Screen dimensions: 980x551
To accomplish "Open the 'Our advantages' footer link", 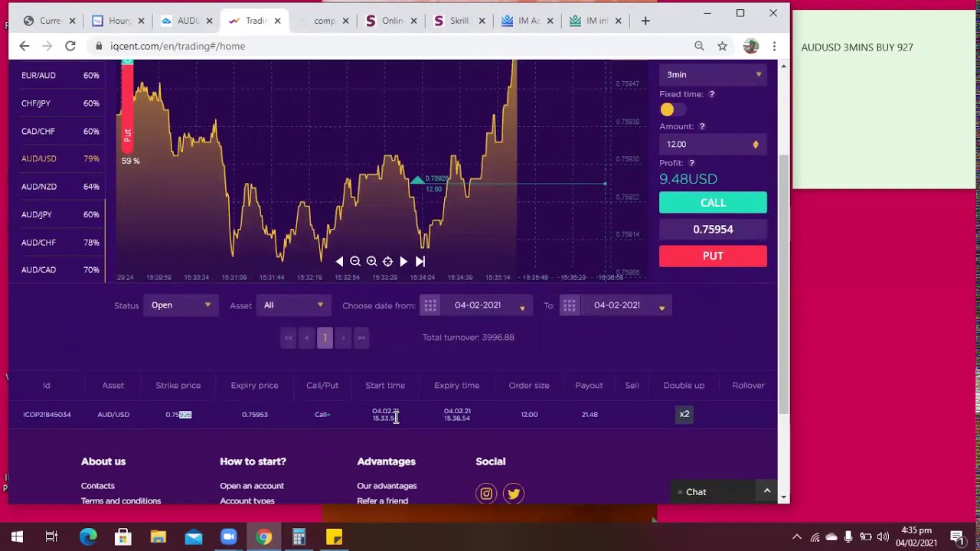I will click(x=387, y=486).
